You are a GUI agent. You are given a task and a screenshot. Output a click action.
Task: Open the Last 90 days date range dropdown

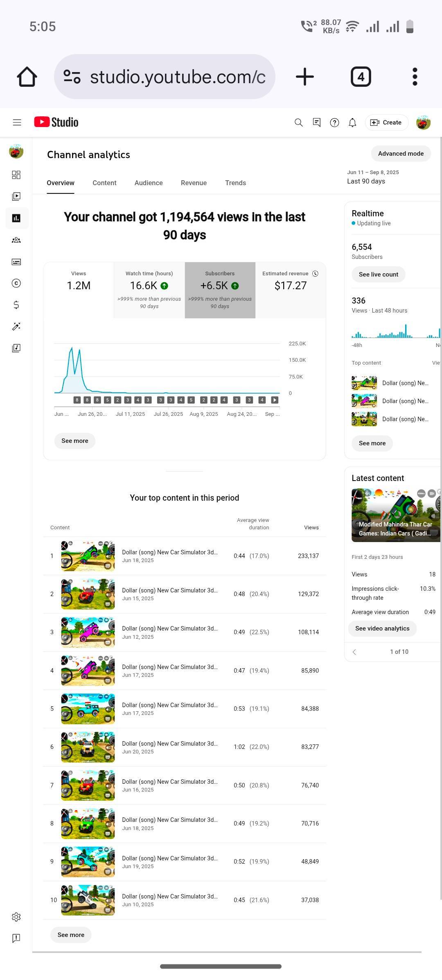click(372, 177)
